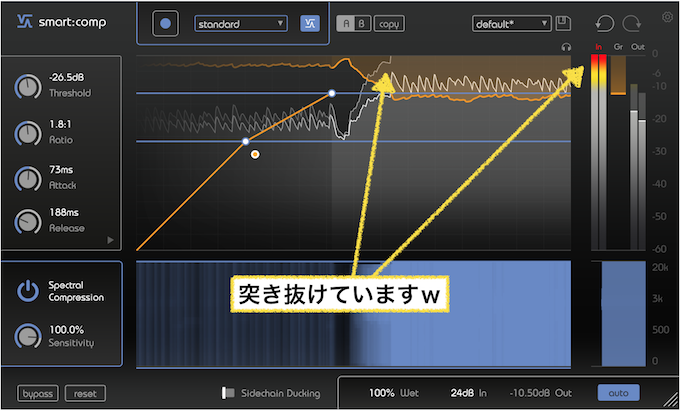Viewport: 680px width, 410px height.
Task: Select the orange-centered curve point
Action: [255, 154]
